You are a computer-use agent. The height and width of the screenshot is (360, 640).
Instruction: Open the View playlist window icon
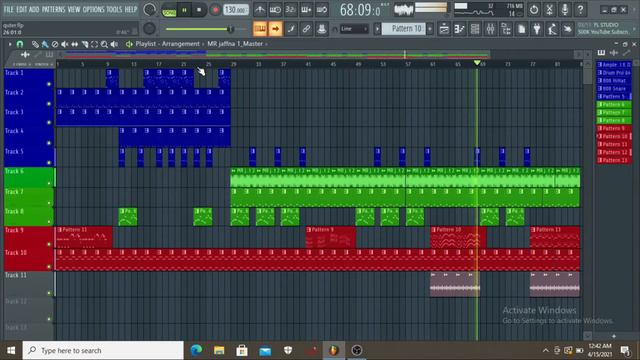(444, 29)
